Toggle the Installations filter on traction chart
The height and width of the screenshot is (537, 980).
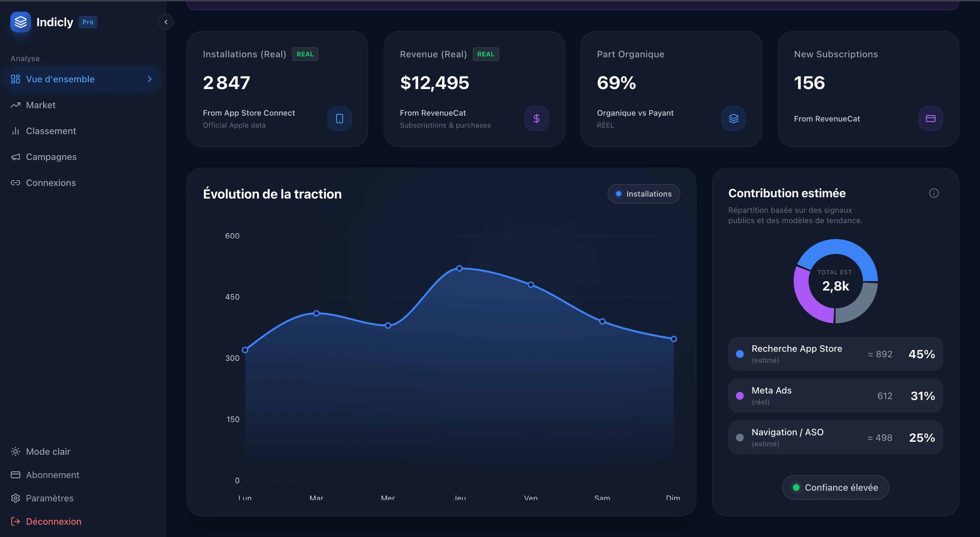click(643, 194)
